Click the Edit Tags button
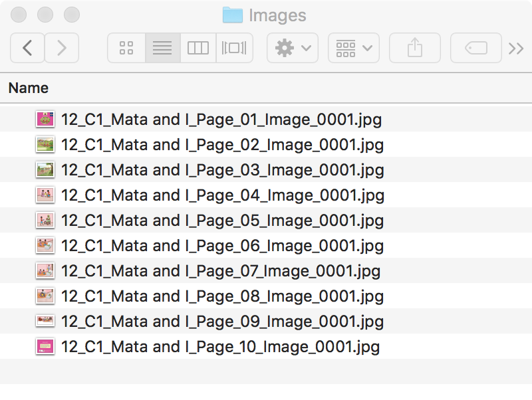 tap(476, 48)
